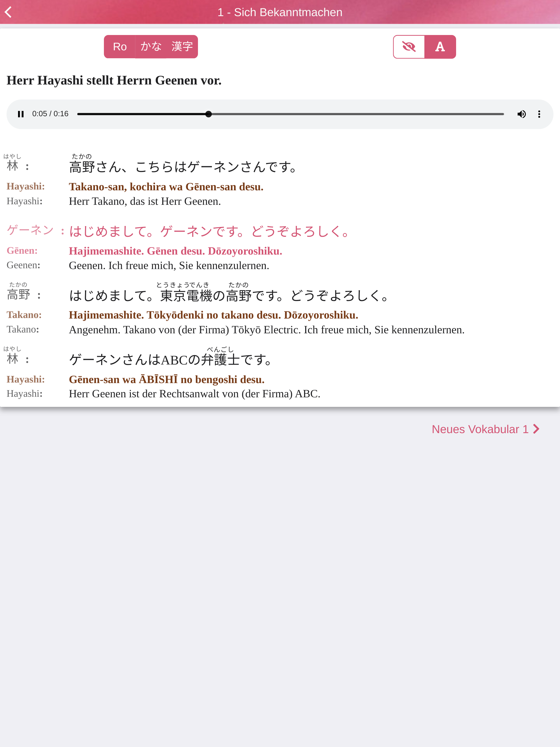Image resolution: width=560 pixels, height=747 pixels.
Task: Click the heading Herr Hayashi stellt Herrn Geenen vor.
Action: click(114, 80)
